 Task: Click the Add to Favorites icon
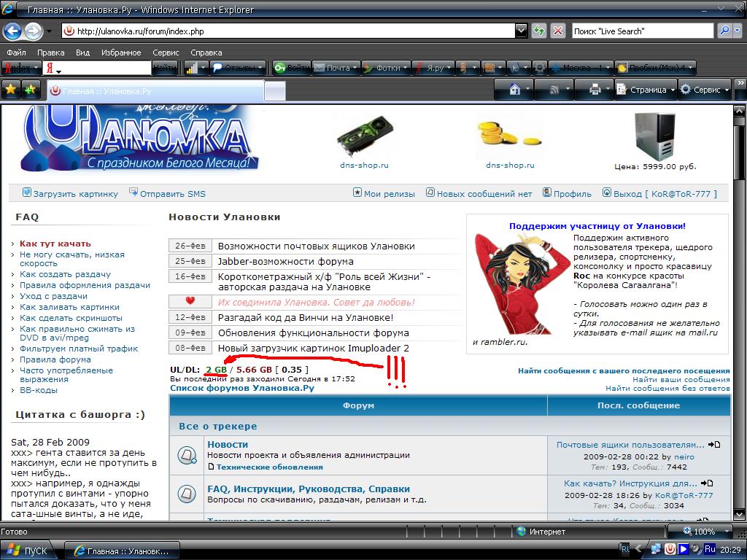coord(31,90)
